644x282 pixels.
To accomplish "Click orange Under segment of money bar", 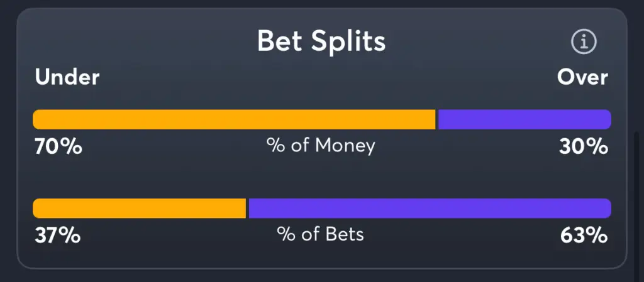I will [x=234, y=119].
